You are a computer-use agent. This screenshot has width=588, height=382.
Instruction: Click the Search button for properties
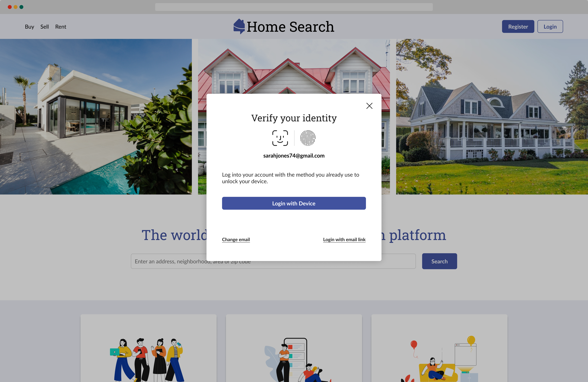(x=439, y=261)
